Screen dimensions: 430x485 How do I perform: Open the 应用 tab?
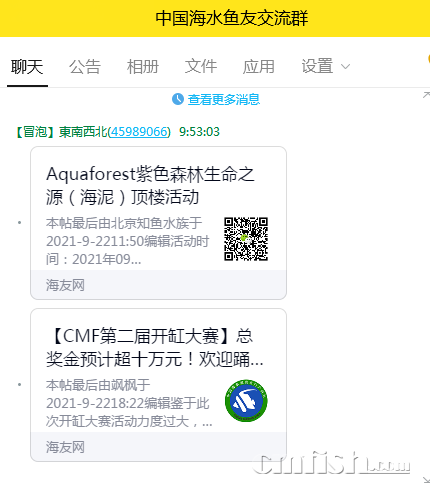(259, 67)
